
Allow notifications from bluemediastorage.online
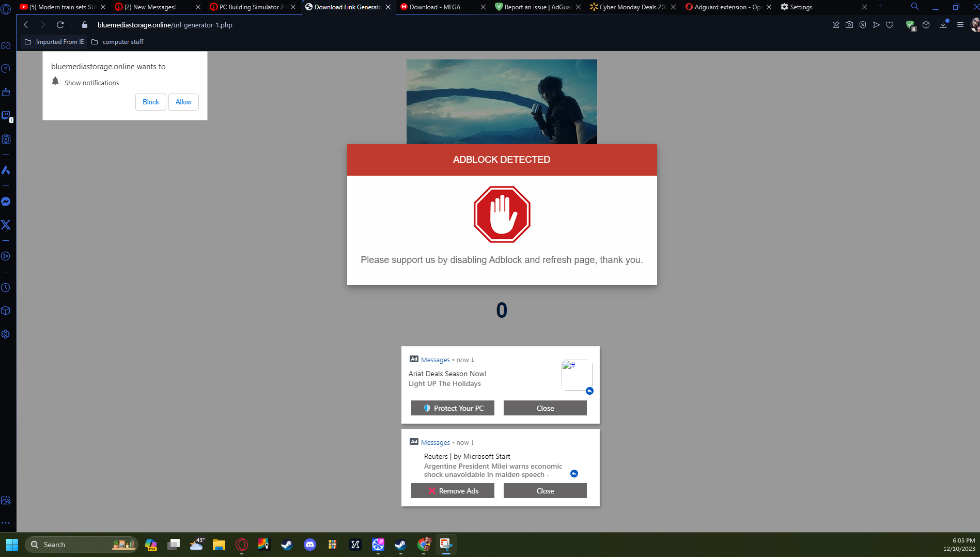click(x=183, y=102)
